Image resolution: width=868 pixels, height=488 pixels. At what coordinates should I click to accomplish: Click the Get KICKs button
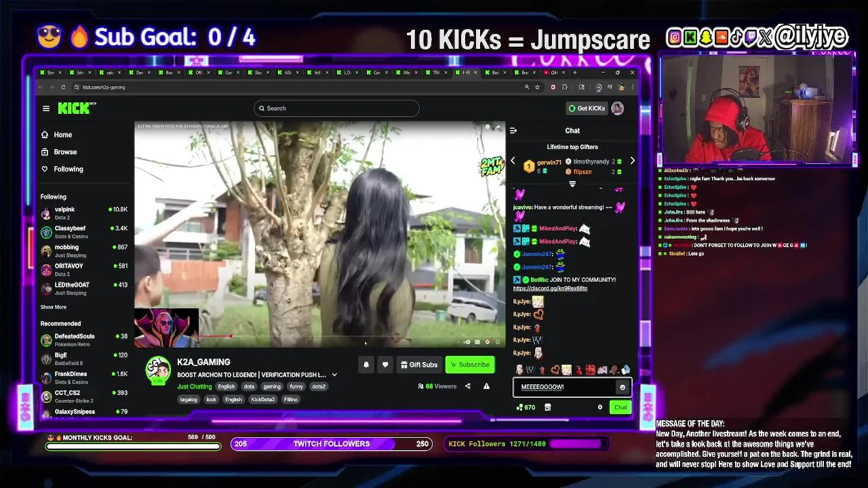point(587,108)
